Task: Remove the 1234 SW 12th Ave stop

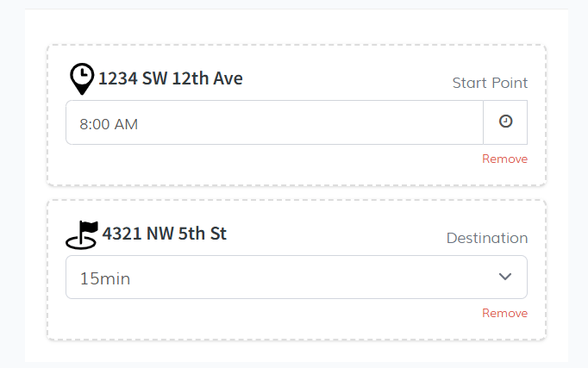Action: coord(504,159)
